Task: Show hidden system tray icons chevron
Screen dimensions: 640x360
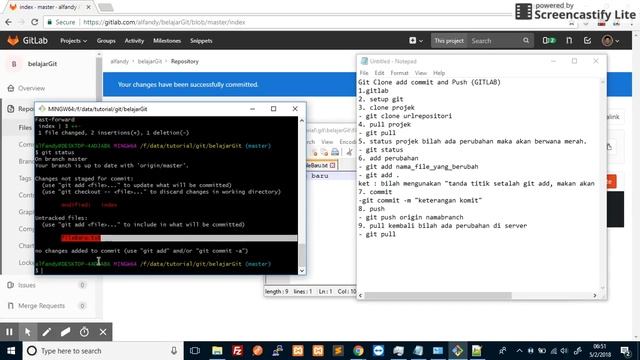Action: 519,351
